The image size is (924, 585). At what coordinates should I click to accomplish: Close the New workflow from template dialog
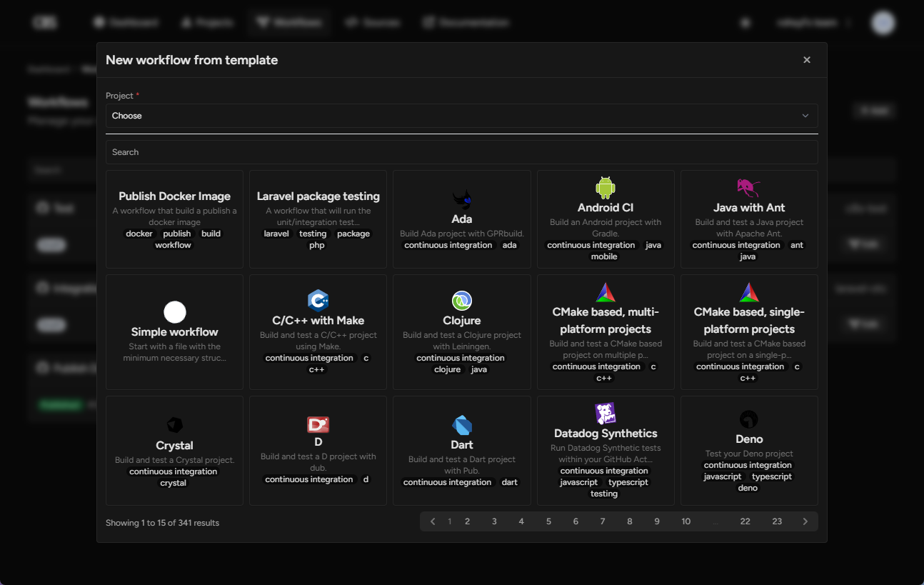807,60
